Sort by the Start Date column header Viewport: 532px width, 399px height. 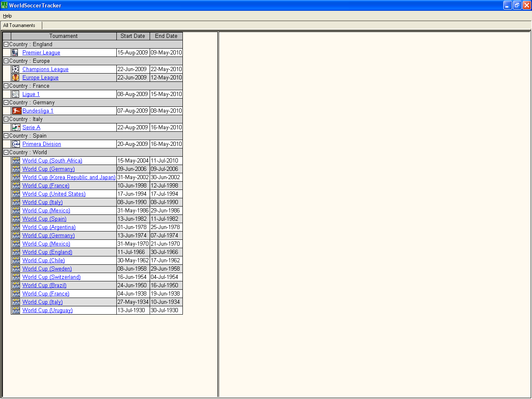[x=133, y=36]
